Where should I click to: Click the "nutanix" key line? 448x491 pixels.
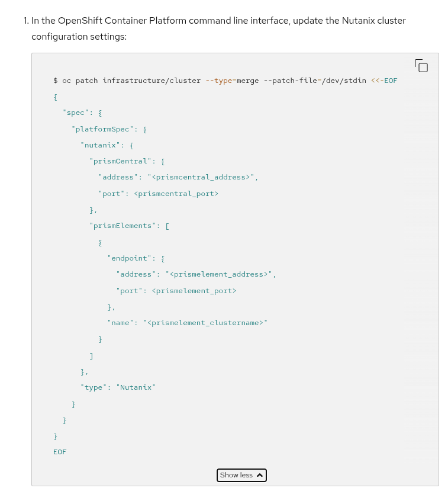[x=99, y=145]
